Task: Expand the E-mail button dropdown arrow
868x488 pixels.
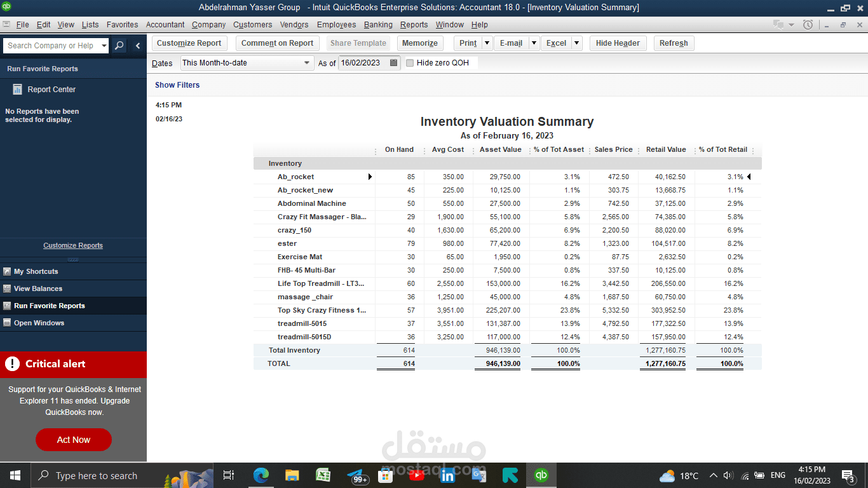Action: (x=534, y=43)
